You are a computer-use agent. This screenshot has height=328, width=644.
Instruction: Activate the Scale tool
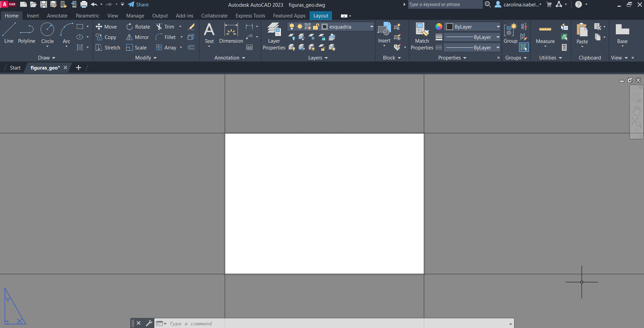136,48
